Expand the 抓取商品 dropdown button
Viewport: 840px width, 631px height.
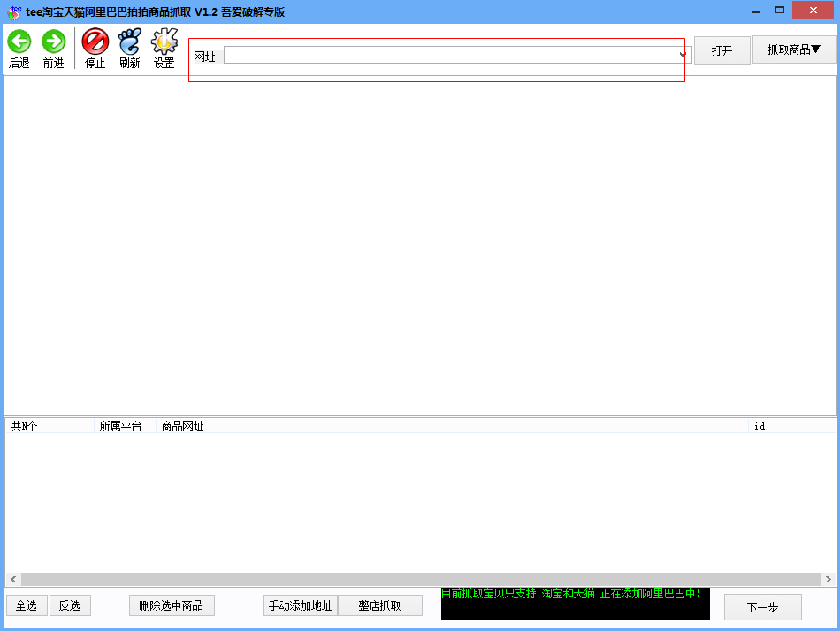click(x=794, y=49)
